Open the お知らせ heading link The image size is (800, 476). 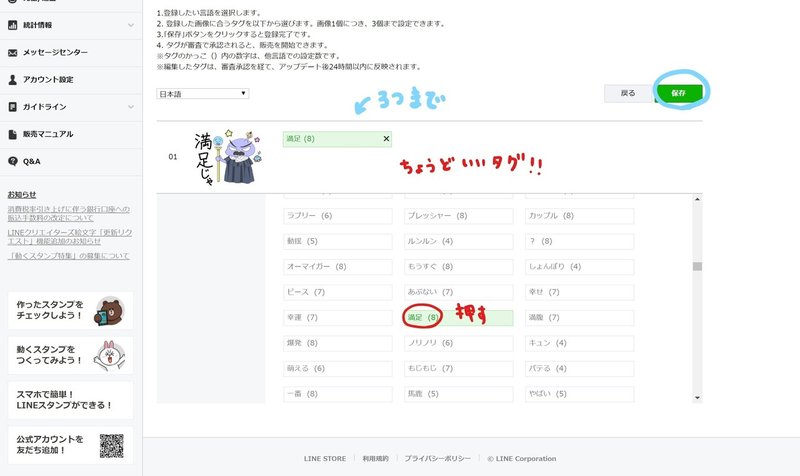[x=22, y=194]
